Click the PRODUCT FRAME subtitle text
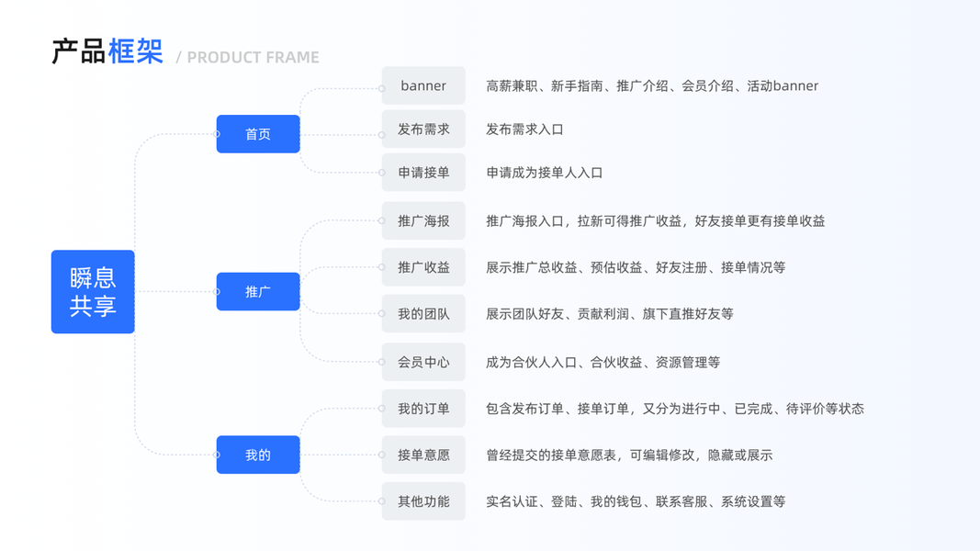This screenshot has height=551, width=980. pyautogui.click(x=253, y=58)
